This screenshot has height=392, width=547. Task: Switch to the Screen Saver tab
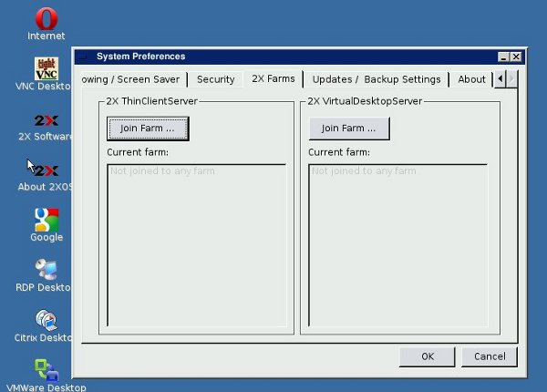coord(133,79)
